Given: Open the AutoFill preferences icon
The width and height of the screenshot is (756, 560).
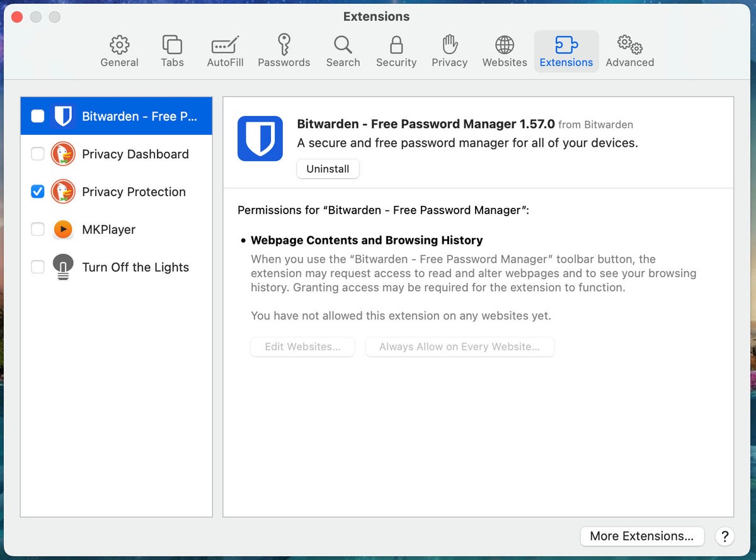Looking at the screenshot, I should tap(225, 45).
